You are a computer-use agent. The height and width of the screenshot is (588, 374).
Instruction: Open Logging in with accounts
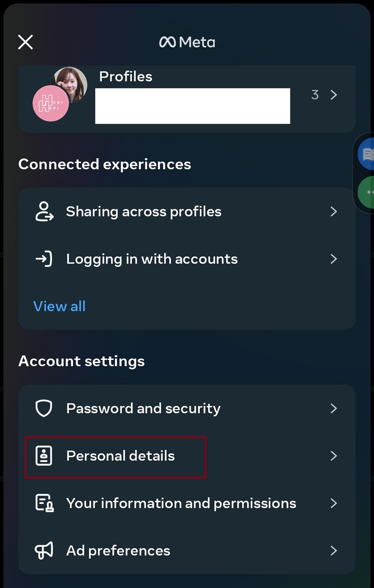click(x=152, y=259)
